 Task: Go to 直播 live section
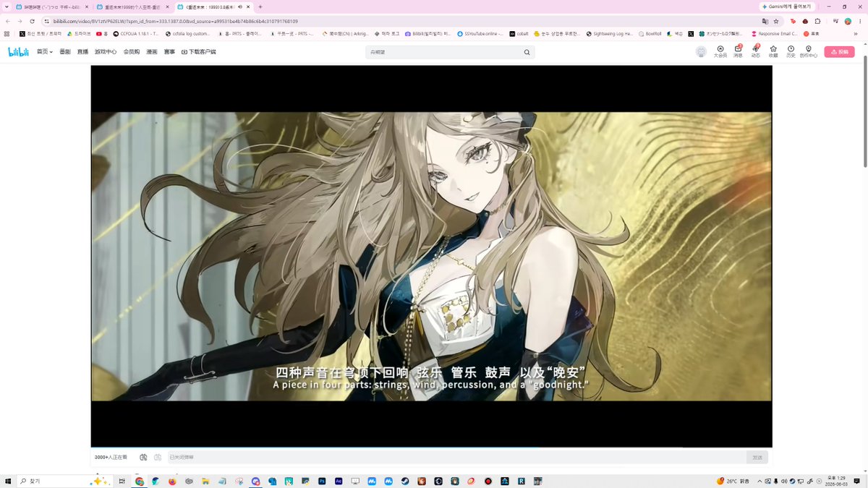(x=83, y=52)
